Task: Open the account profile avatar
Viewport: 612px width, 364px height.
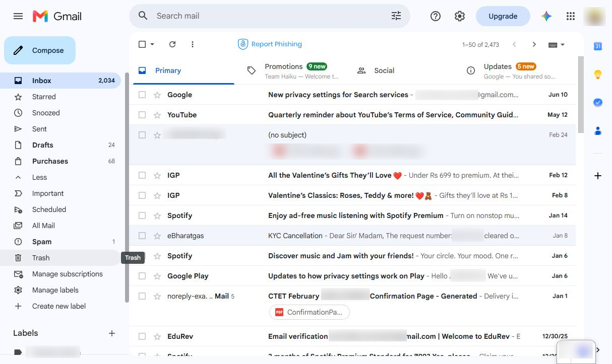Action: pos(594,16)
